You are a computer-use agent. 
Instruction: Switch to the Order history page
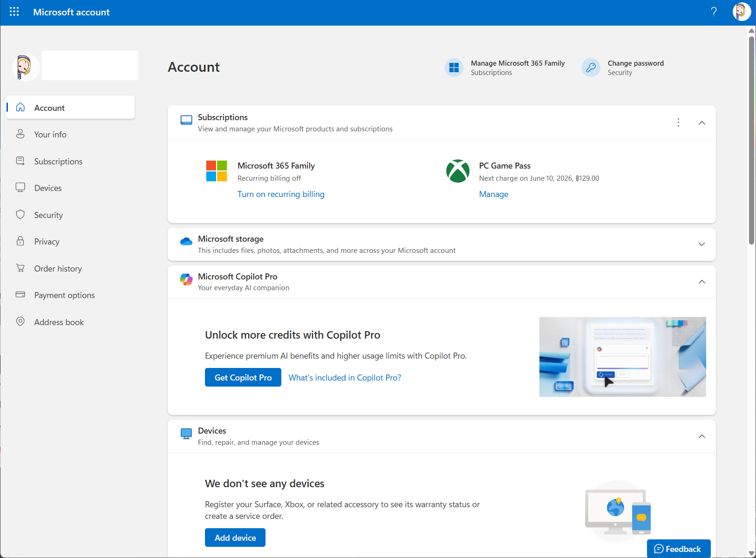coord(58,268)
